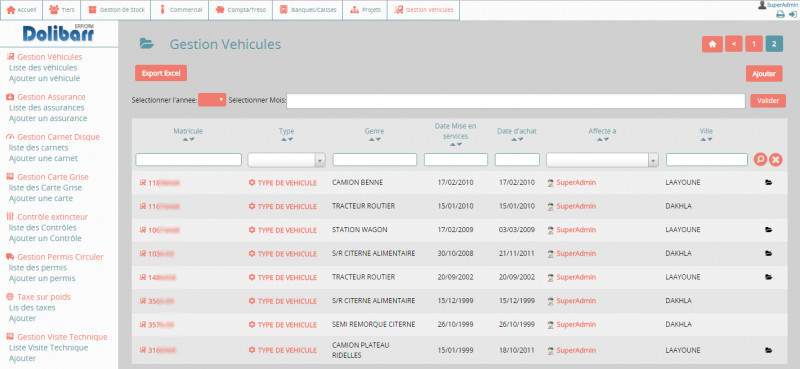This screenshot has width=800, height=369.
Task: Open the Type filter dropdown
Action: coord(287,160)
